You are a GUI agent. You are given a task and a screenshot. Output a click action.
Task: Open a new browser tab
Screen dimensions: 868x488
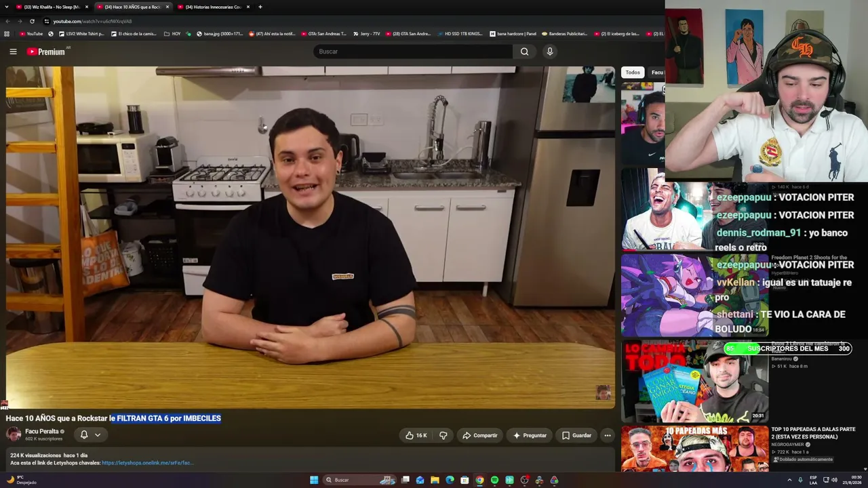260,7
